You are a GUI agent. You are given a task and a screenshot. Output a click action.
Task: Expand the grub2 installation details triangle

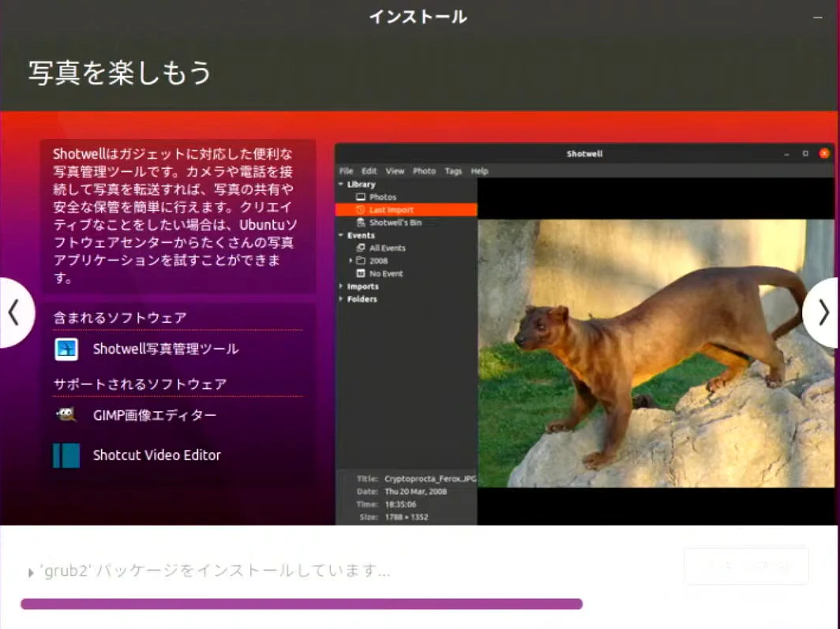click(31, 573)
